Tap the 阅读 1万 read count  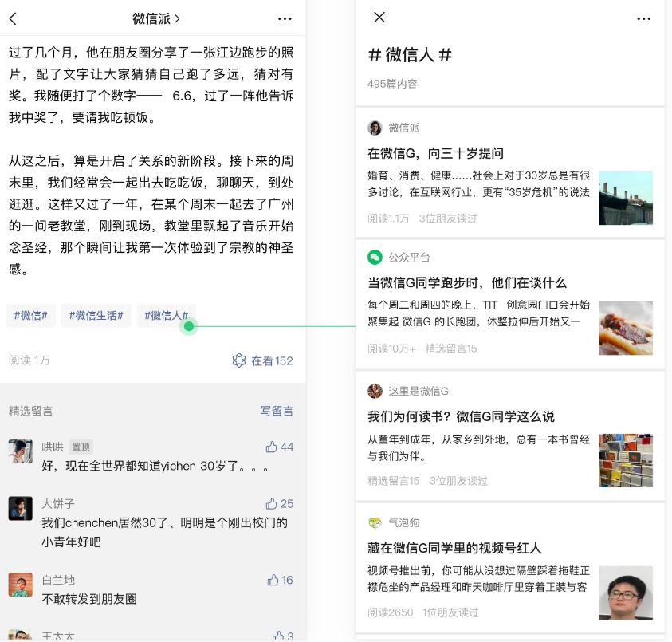[29, 360]
